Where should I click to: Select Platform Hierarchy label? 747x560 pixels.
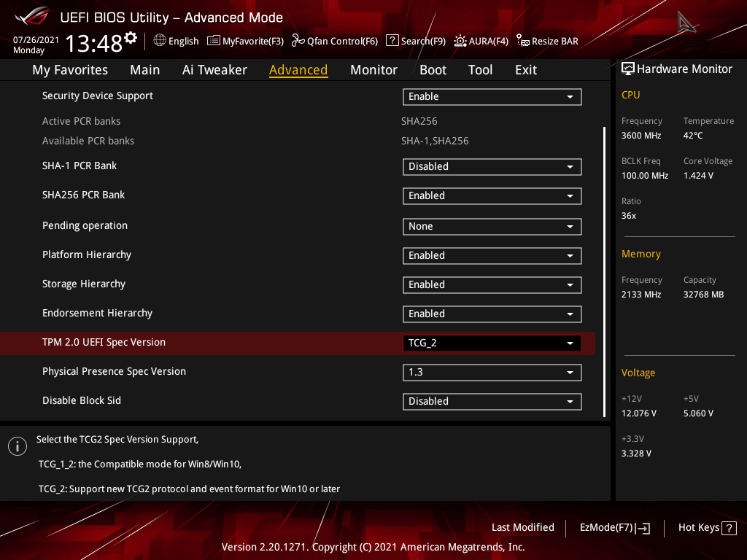point(87,254)
